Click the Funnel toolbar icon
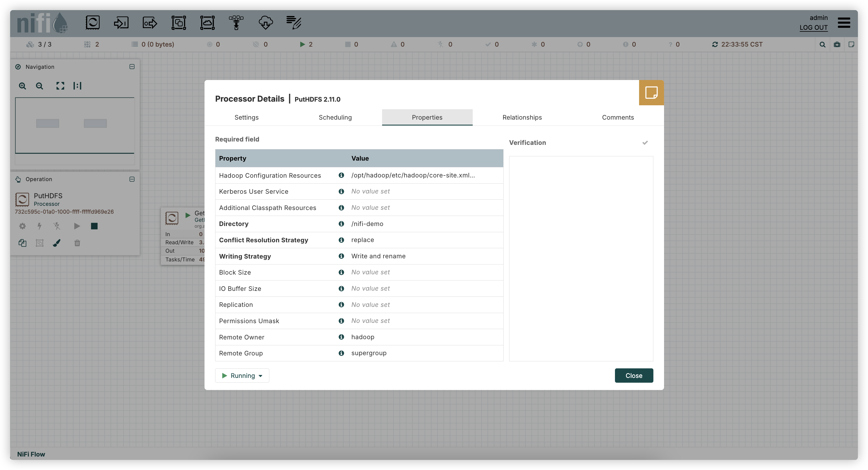This screenshot has height=470, width=868. 236,22
